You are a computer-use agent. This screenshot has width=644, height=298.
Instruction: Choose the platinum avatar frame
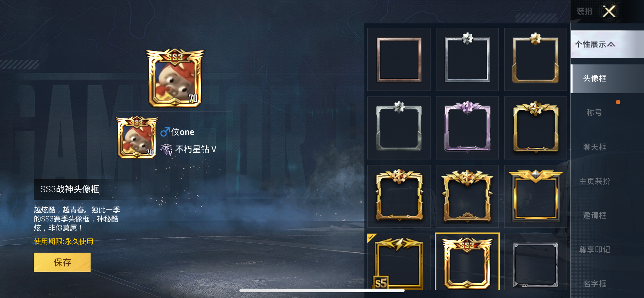399,128
